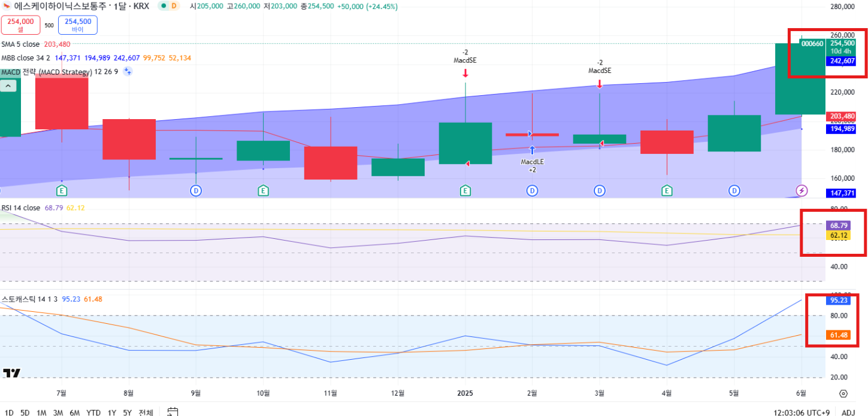Click the 203,480 SMA price axis label
Screen dimensions: 868x416
tap(841, 116)
